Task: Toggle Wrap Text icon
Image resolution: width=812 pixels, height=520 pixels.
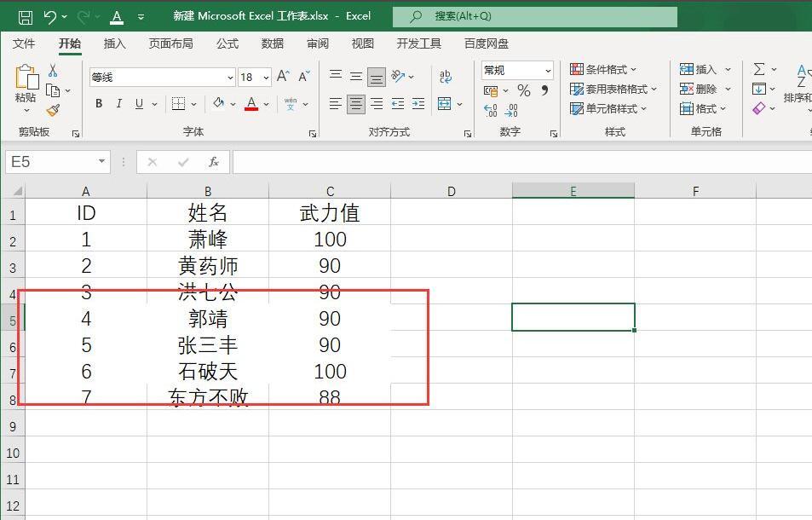Action: click(x=445, y=77)
